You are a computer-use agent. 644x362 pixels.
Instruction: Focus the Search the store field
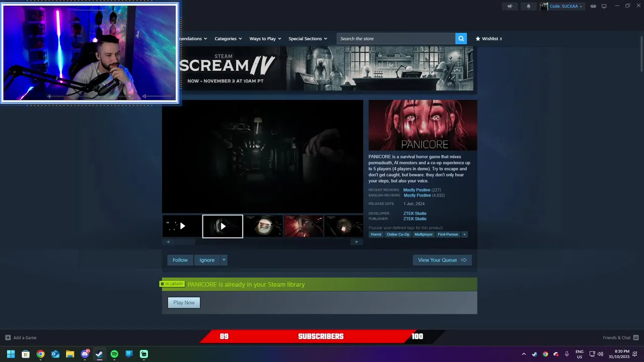[x=396, y=39]
